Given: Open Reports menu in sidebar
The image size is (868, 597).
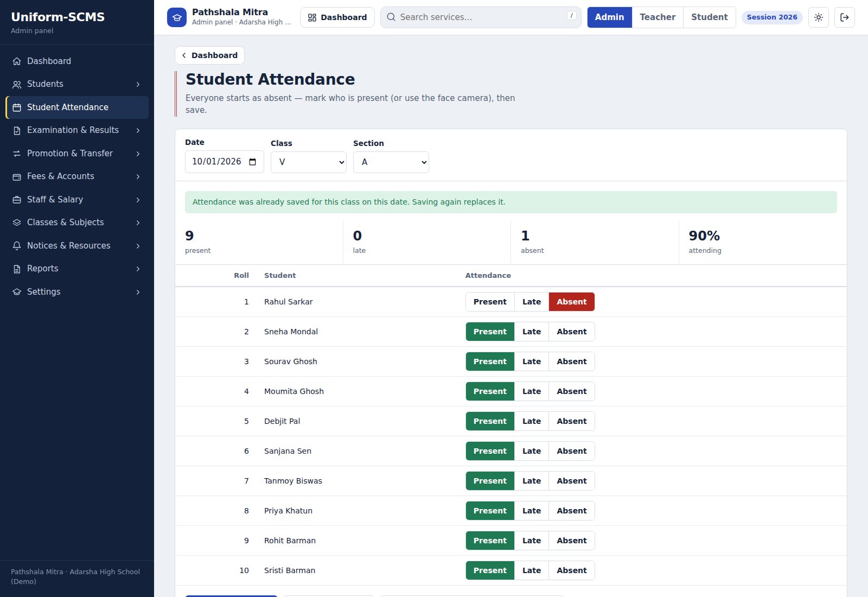Looking at the screenshot, I should 77,269.
